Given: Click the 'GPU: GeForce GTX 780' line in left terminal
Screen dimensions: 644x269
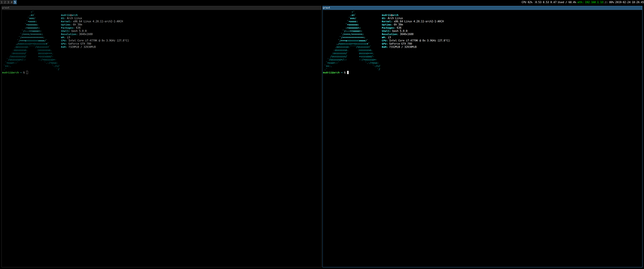Looking at the screenshot, I should click(x=76, y=44).
